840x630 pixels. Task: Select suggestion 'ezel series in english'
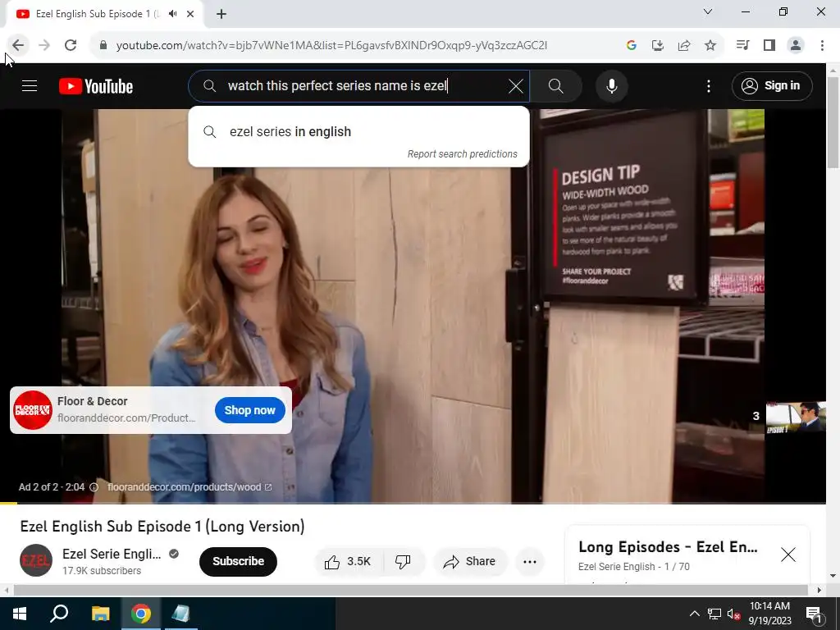[x=358, y=132]
